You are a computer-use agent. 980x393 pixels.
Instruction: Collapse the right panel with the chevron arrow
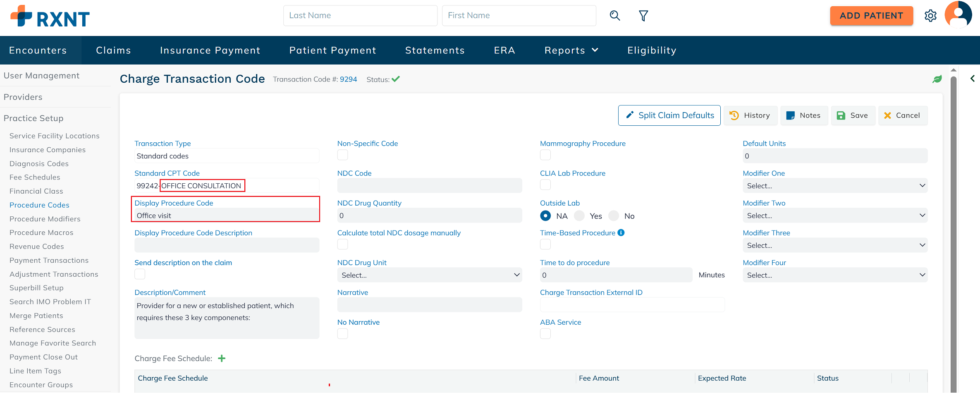973,78
